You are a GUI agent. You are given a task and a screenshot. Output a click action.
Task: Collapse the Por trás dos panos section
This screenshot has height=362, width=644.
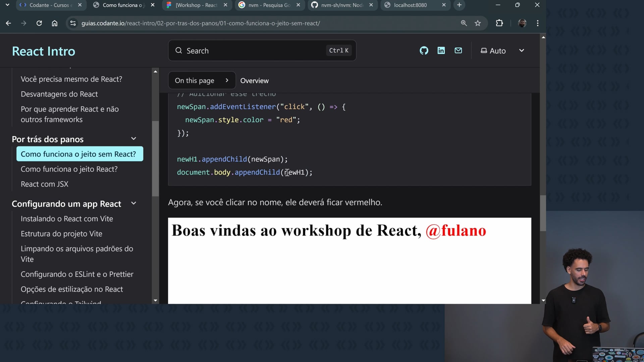[x=133, y=139]
